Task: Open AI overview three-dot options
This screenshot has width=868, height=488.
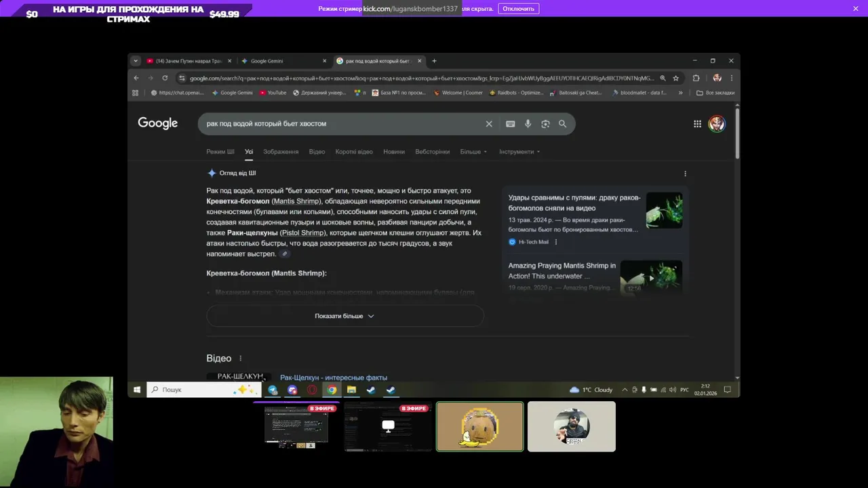Action: point(685,174)
